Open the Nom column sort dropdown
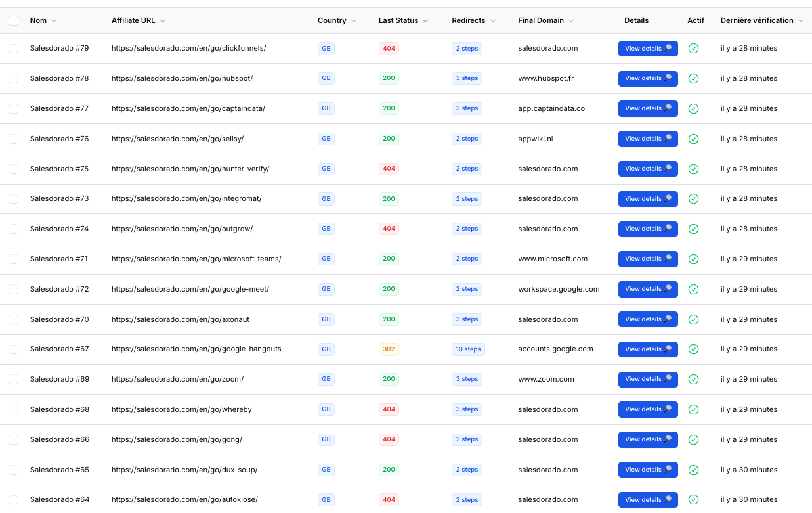This screenshot has width=812, height=513. [x=54, y=21]
